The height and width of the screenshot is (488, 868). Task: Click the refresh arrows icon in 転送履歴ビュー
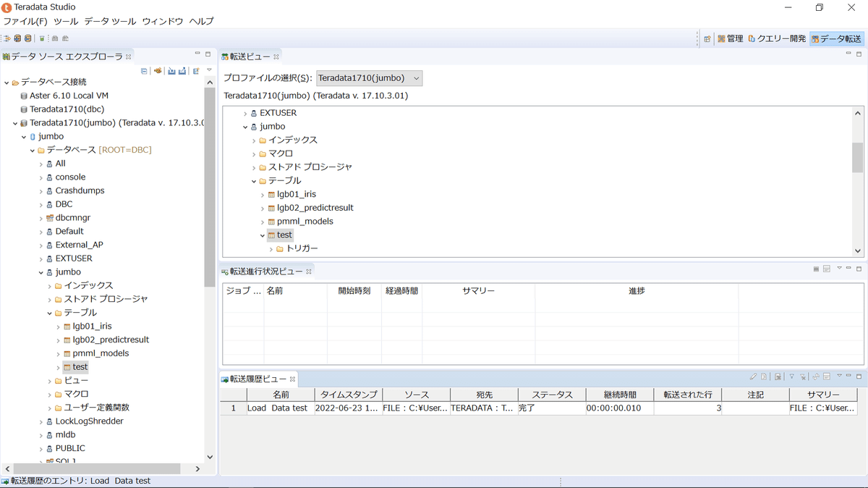point(816,376)
